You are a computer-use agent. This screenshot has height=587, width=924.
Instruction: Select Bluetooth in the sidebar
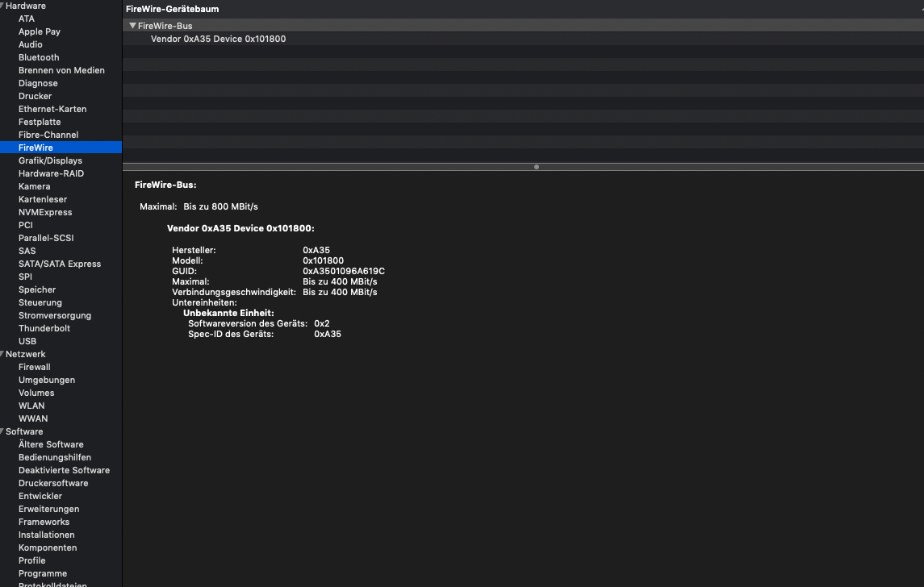pyautogui.click(x=39, y=57)
